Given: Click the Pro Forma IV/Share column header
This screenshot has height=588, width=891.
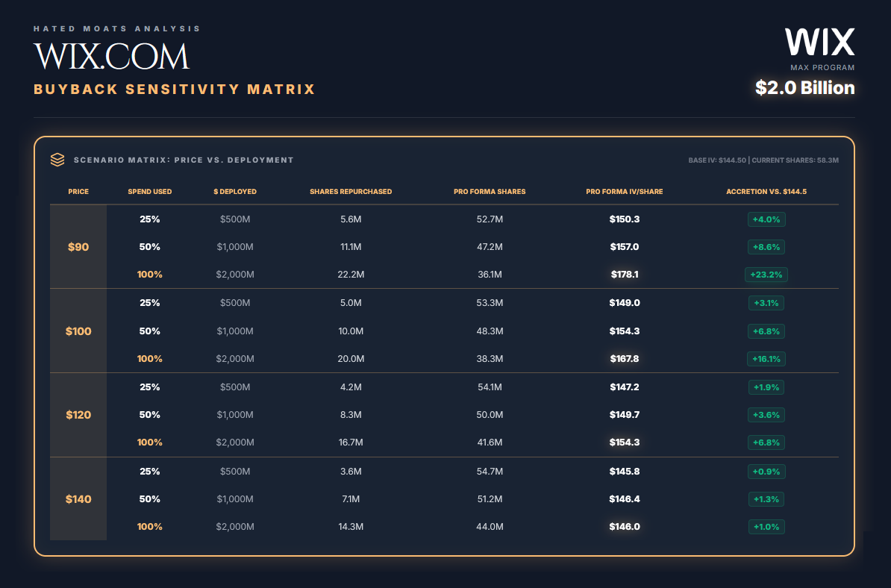Looking at the screenshot, I should [x=625, y=192].
